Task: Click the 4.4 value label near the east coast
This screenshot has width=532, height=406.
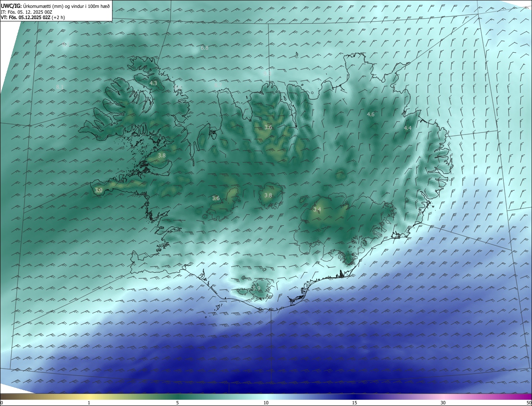Action: tap(408, 128)
